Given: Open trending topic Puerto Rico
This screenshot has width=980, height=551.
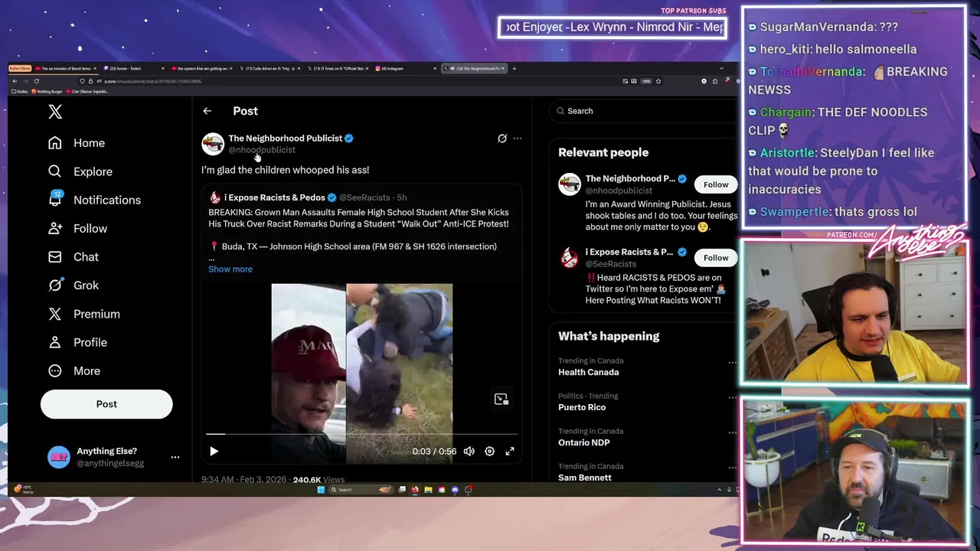Looking at the screenshot, I should [582, 407].
